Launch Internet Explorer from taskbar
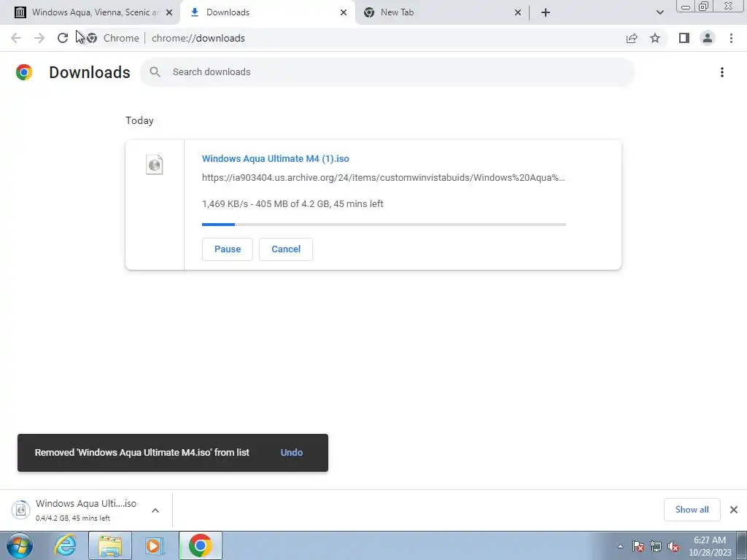This screenshot has width=747, height=560. click(x=65, y=545)
